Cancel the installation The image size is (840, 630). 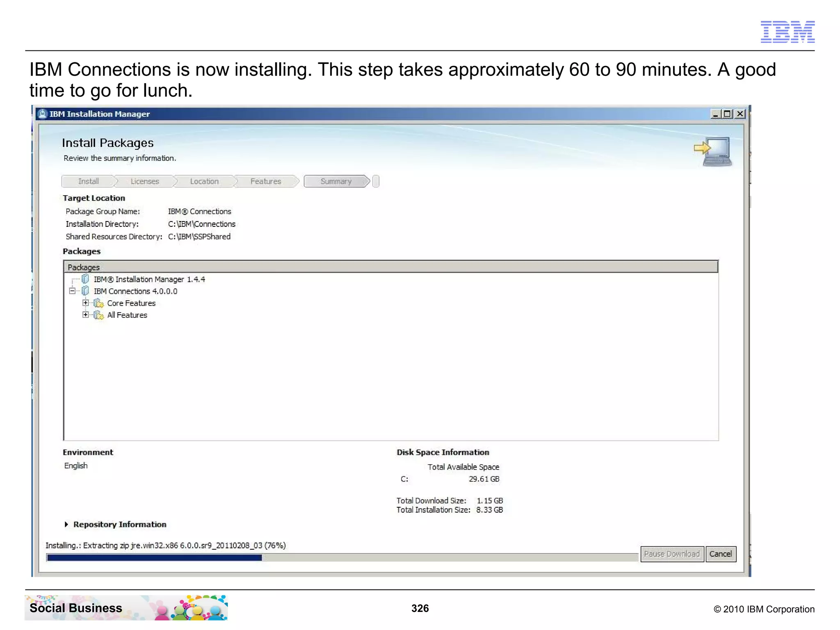click(x=721, y=554)
